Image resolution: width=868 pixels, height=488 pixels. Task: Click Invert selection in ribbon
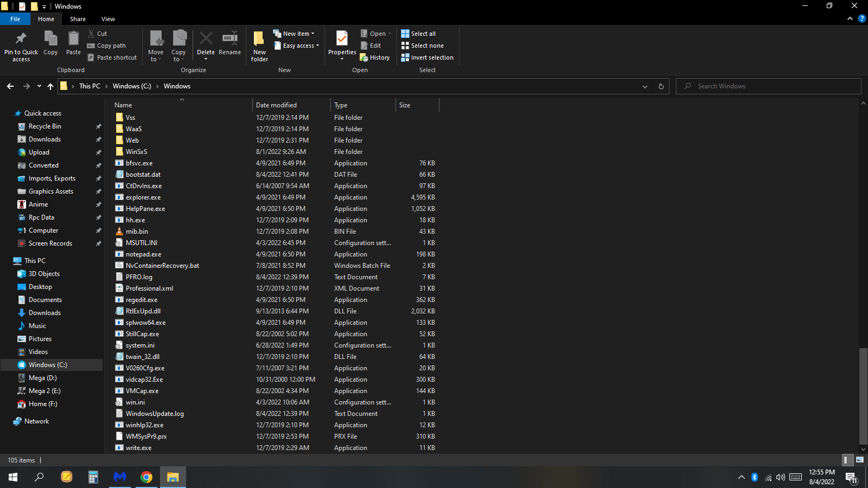(427, 57)
